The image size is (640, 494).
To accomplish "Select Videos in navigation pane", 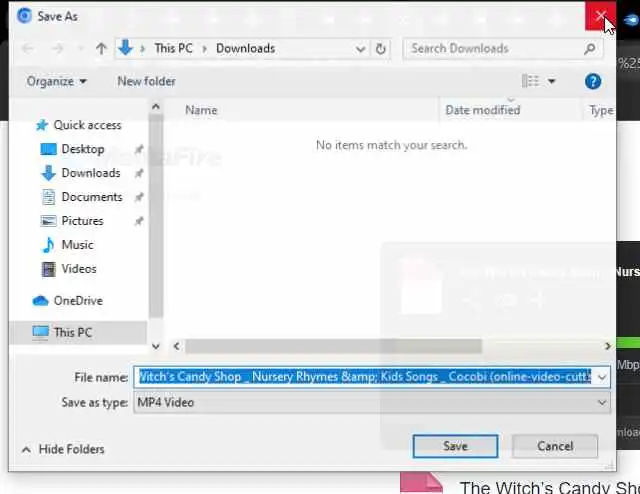I will 79,269.
